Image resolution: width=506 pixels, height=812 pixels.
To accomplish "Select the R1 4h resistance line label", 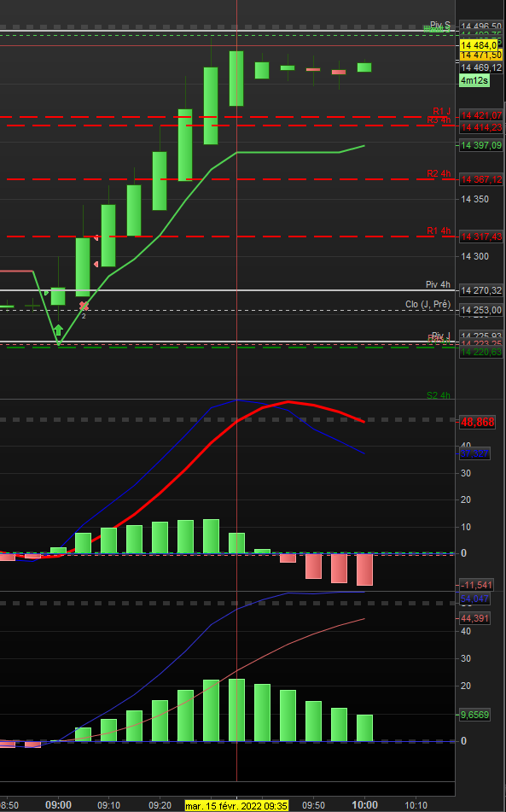I will [x=439, y=231].
